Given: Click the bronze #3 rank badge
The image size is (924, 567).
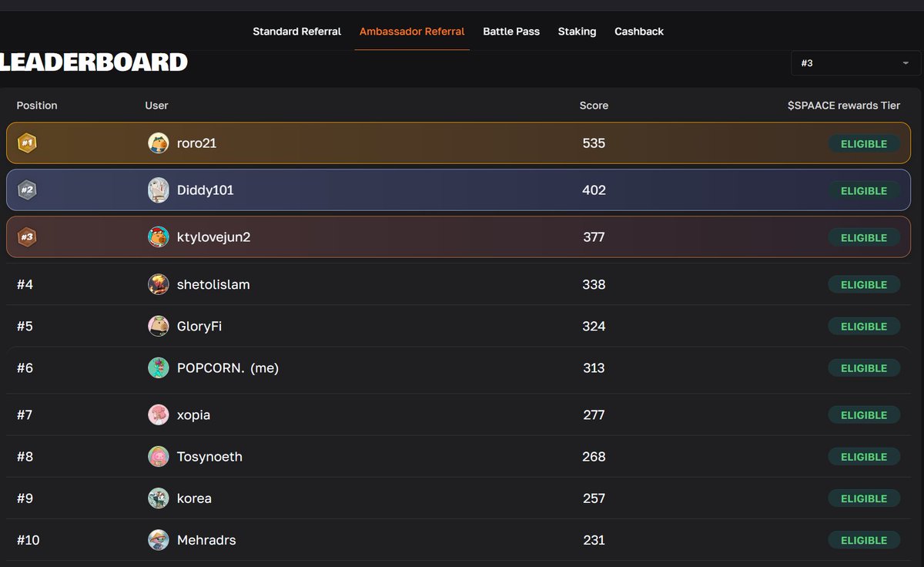Looking at the screenshot, I should pos(27,237).
